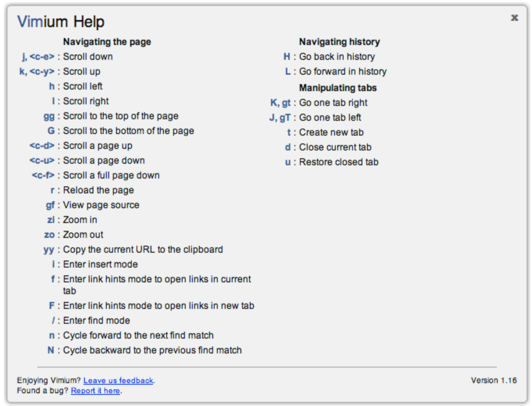
Task: Close the Vimium Help dialog
Action: point(514,18)
